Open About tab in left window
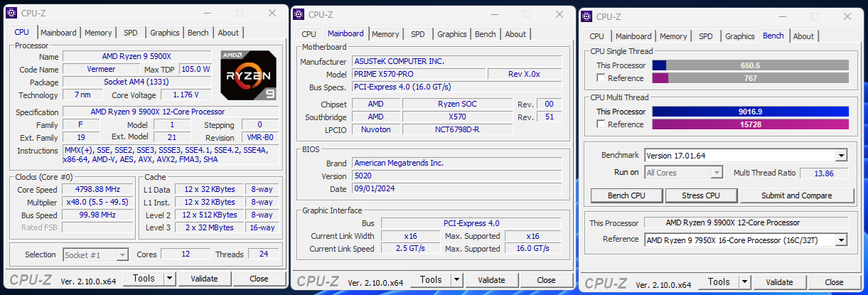 point(228,33)
